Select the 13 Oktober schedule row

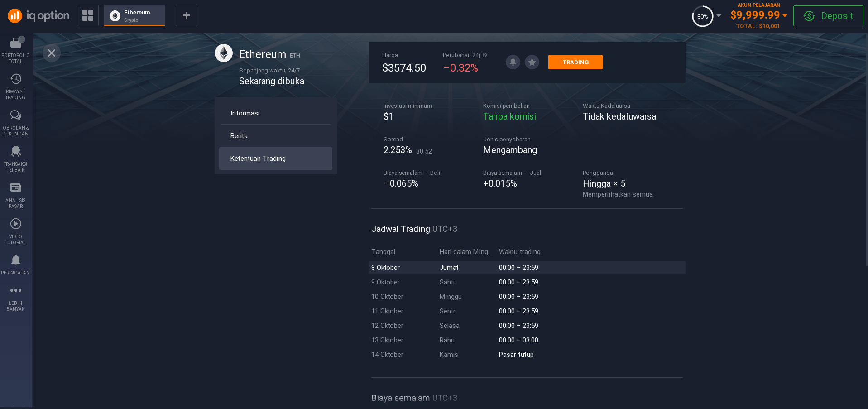point(527,340)
